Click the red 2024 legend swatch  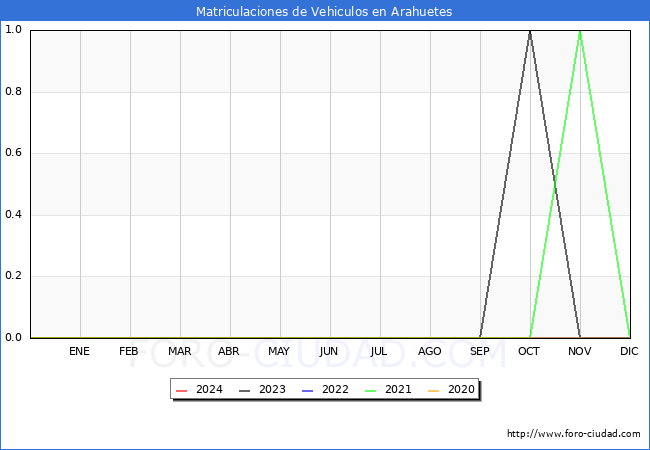click(182, 391)
